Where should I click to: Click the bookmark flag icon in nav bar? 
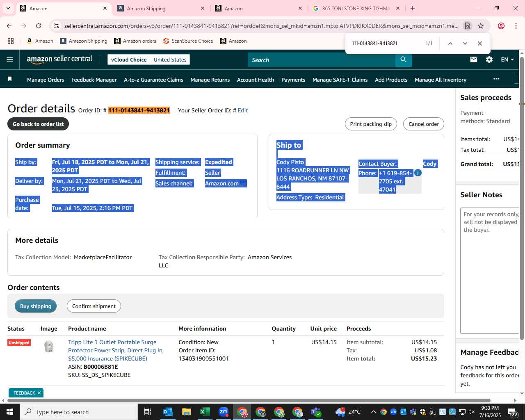pyautogui.click(x=10, y=79)
